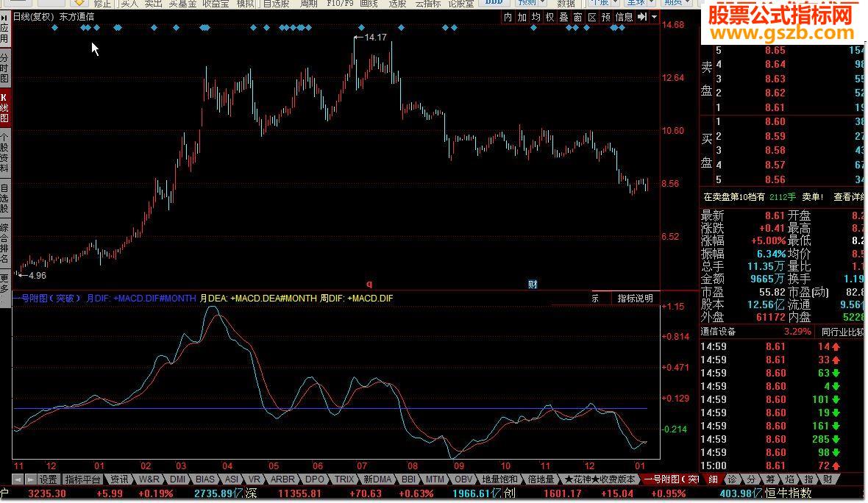Open the 诊 diagnosis tab at bottom right

tap(732, 479)
